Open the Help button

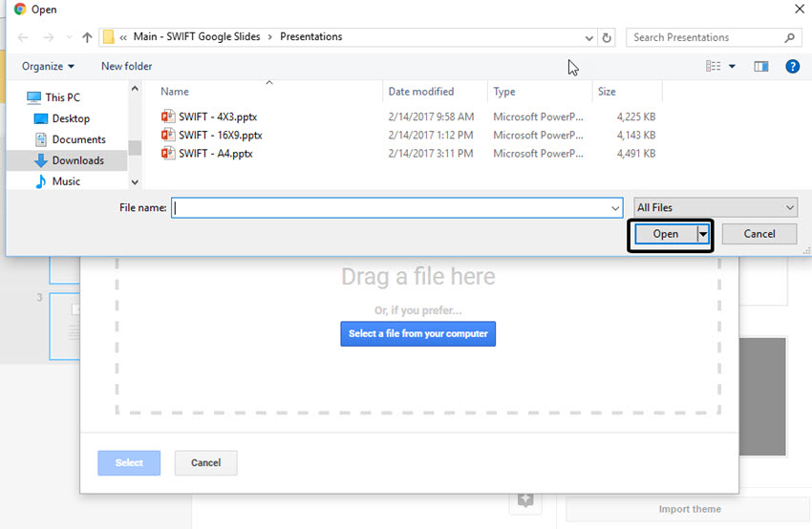pyautogui.click(x=792, y=66)
